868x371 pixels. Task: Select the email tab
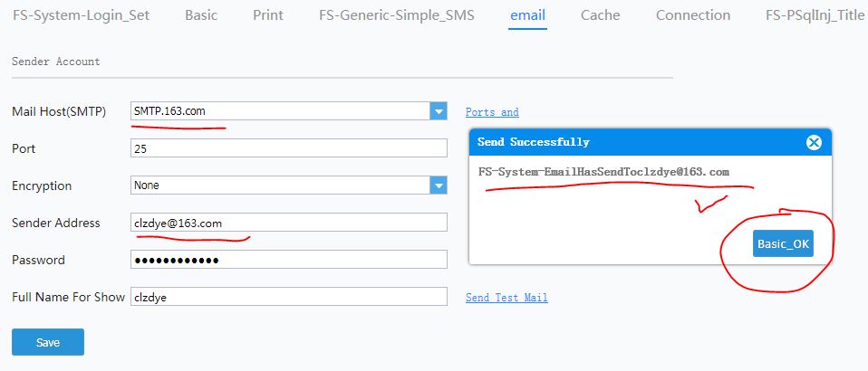(x=528, y=14)
